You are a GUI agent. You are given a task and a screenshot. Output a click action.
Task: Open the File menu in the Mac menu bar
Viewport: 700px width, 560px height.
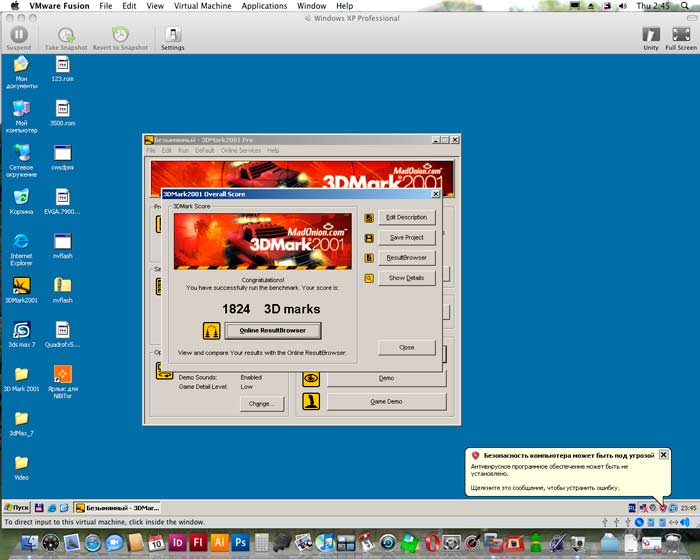106,6
